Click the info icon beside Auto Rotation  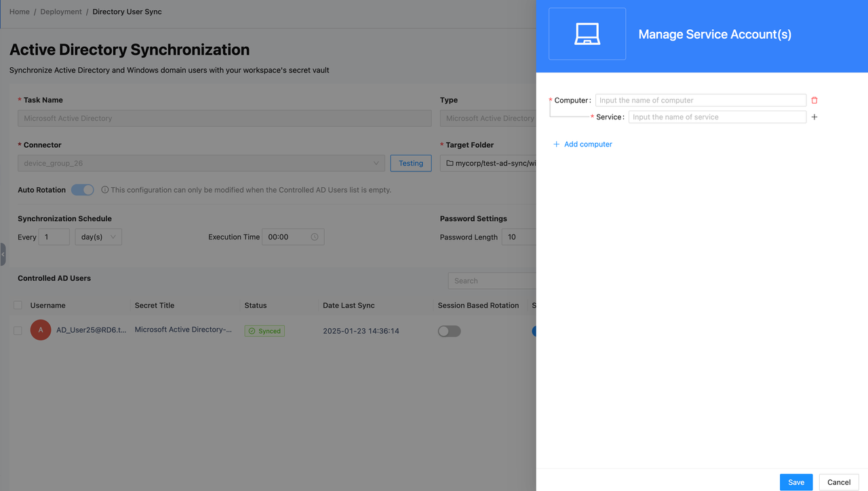[x=105, y=190]
